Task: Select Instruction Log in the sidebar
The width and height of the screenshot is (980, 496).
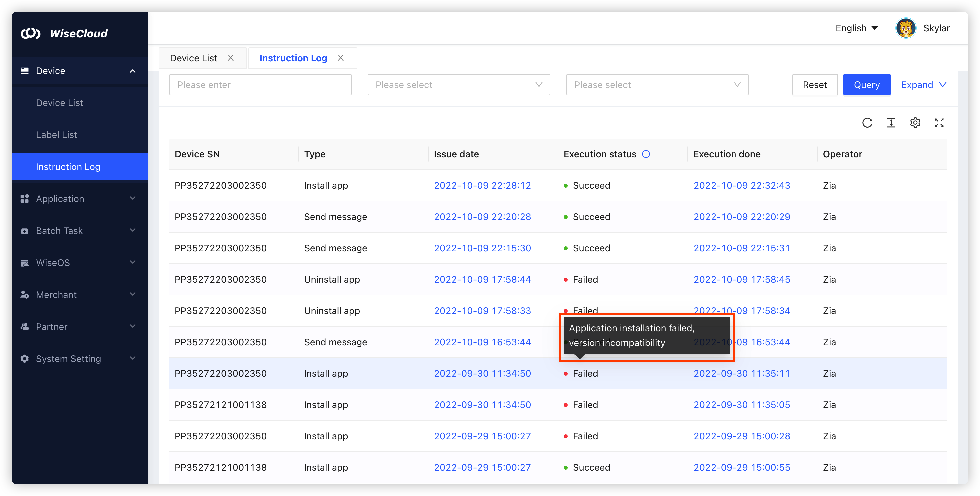Action: click(x=68, y=166)
